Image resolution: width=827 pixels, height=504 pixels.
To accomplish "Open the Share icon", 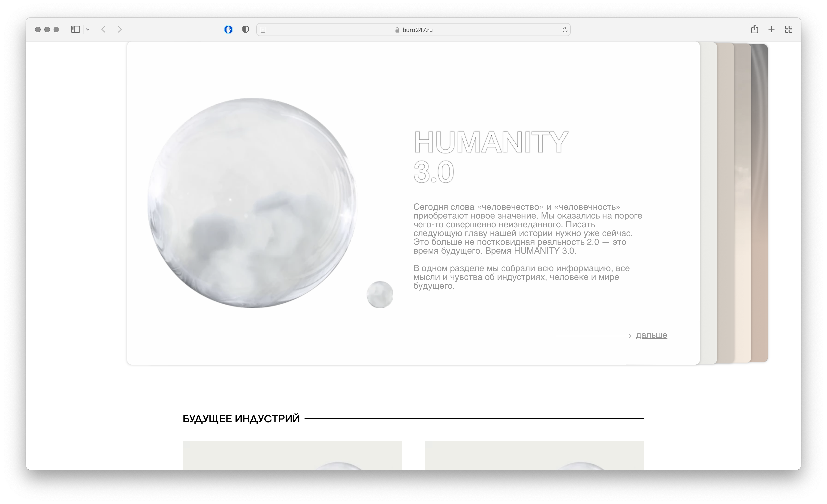I will click(x=755, y=29).
